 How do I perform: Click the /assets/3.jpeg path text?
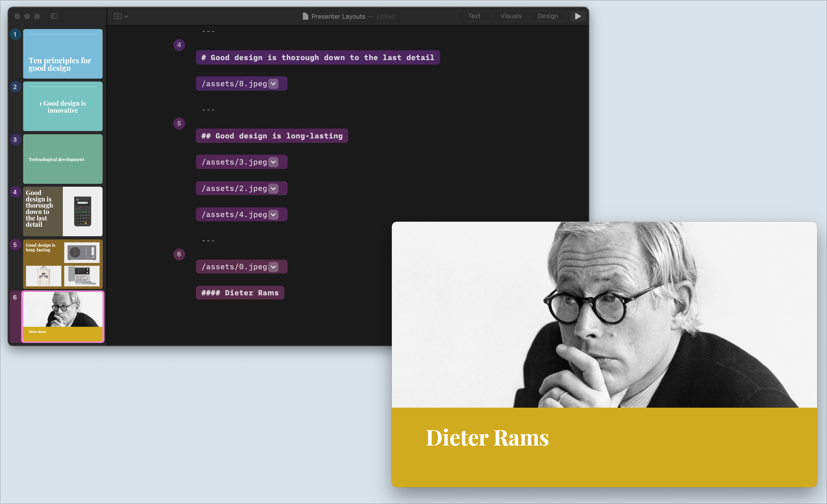(234, 162)
